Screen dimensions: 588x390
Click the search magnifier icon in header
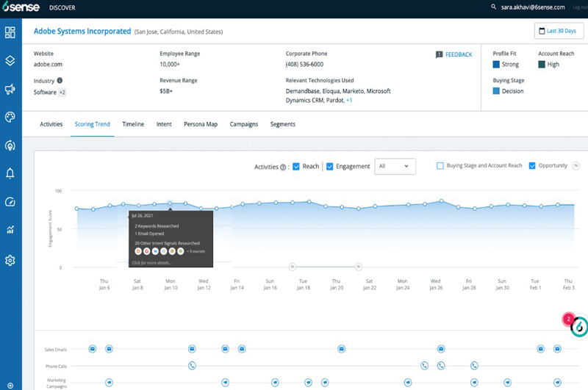coord(493,7)
